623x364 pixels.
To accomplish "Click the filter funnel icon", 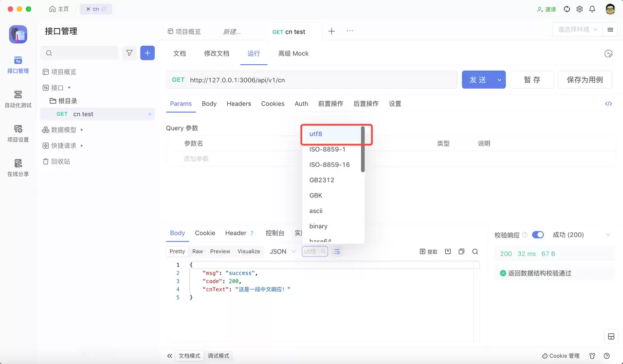I will [x=129, y=53].
